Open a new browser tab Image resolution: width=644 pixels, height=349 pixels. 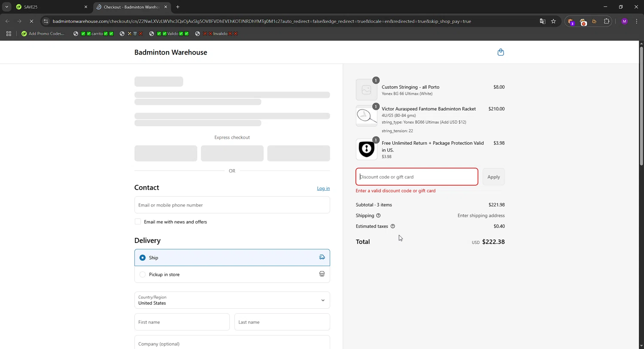tap(178, 7)
